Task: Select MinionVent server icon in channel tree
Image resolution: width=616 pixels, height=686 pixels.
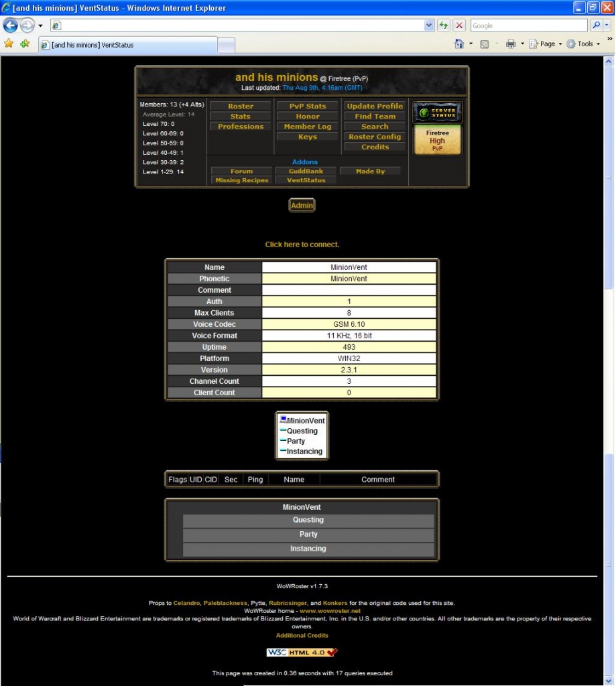Action: [x=283, y=419]
